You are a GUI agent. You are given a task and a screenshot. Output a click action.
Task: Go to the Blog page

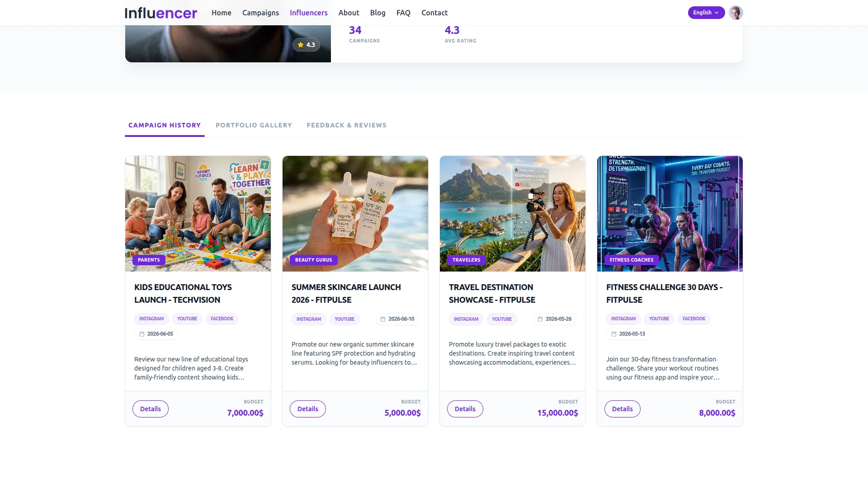pyautogui.click(x=377, y=13)
